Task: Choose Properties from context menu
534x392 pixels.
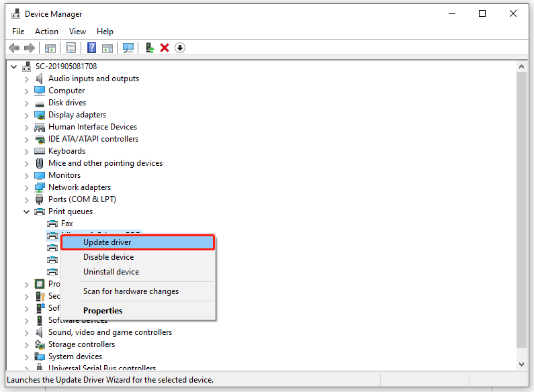Action: coord(138,311)
